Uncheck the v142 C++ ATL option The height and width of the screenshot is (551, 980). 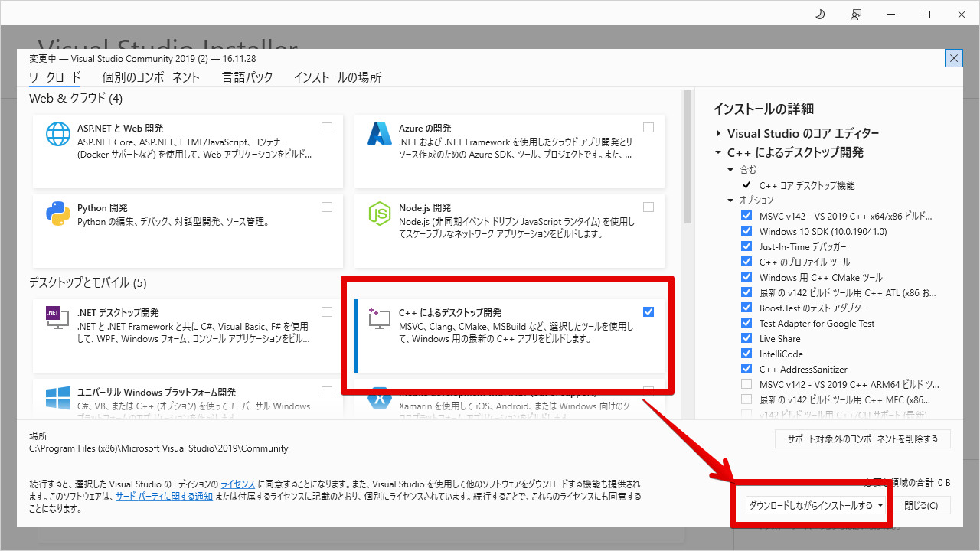click(x=746, y=292)
